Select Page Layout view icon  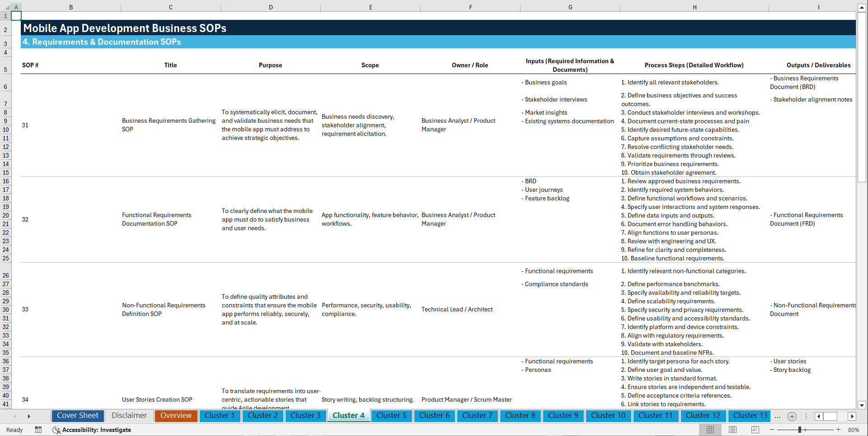coord(732,430)
